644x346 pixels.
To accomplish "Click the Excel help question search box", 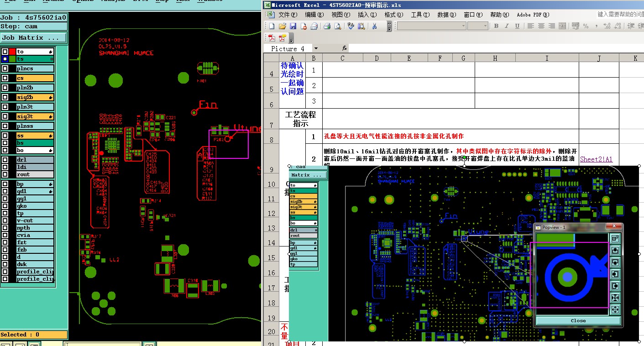I will [x=620, y=15].
